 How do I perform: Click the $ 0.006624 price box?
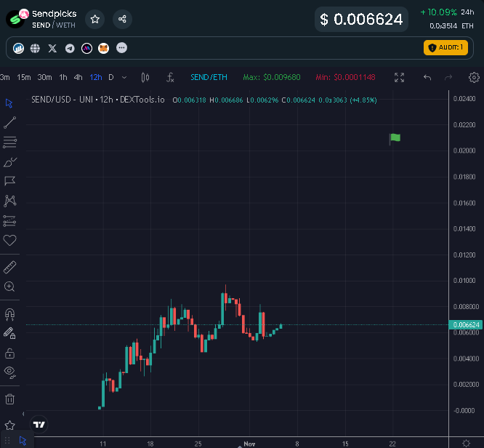pos(361,19)
